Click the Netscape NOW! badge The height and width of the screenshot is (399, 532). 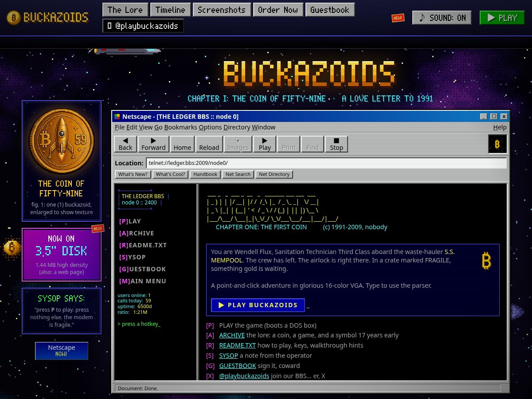[x=62, y=351]
